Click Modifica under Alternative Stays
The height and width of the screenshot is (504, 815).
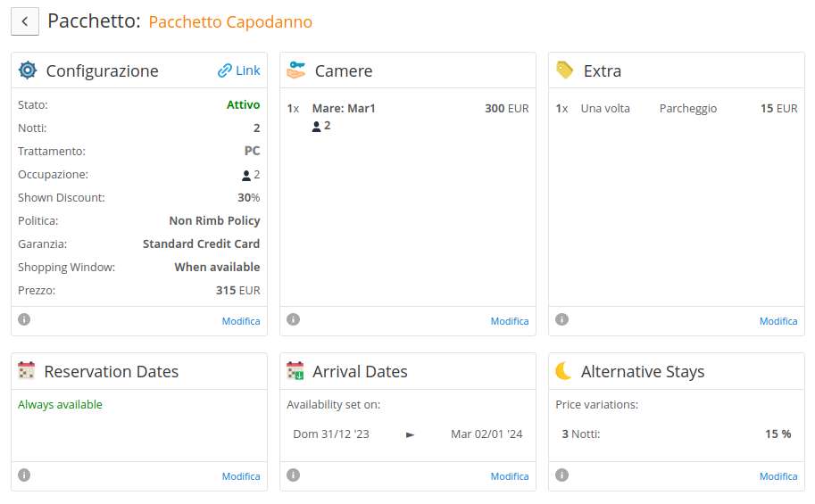click(778, 476)
